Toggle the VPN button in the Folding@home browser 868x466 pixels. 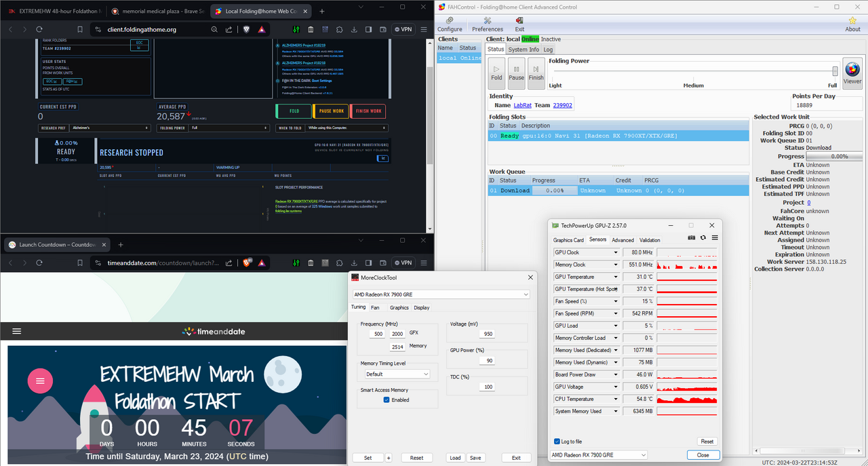coord(403,29)
